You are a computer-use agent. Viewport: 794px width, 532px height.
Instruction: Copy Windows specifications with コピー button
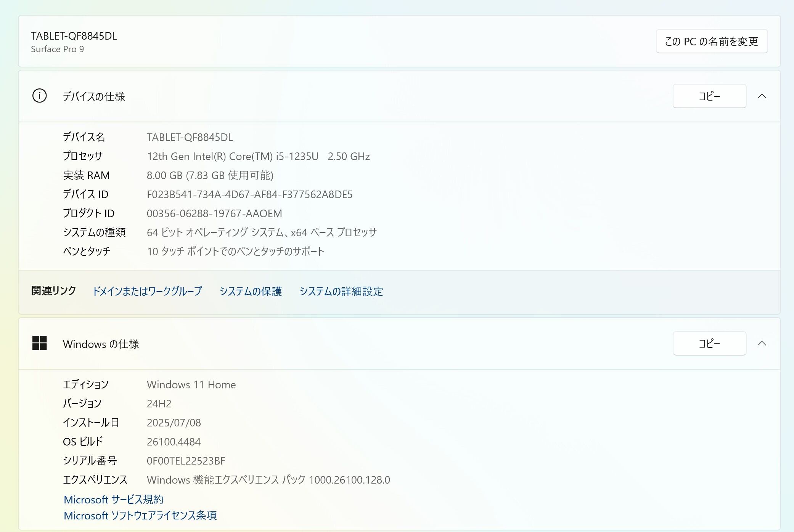click(709, 343)
